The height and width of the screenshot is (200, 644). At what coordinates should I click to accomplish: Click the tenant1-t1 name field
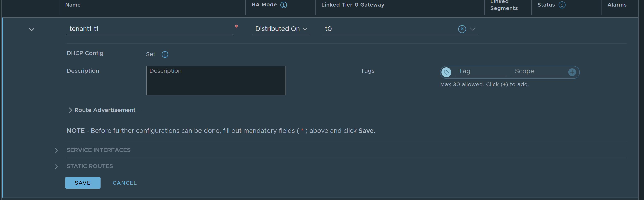click(150, 29)
